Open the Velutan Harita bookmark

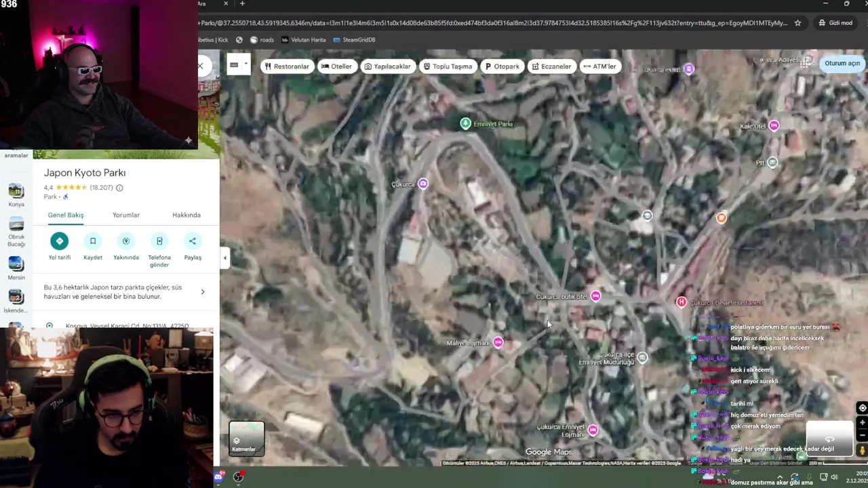tap(304, 40)
